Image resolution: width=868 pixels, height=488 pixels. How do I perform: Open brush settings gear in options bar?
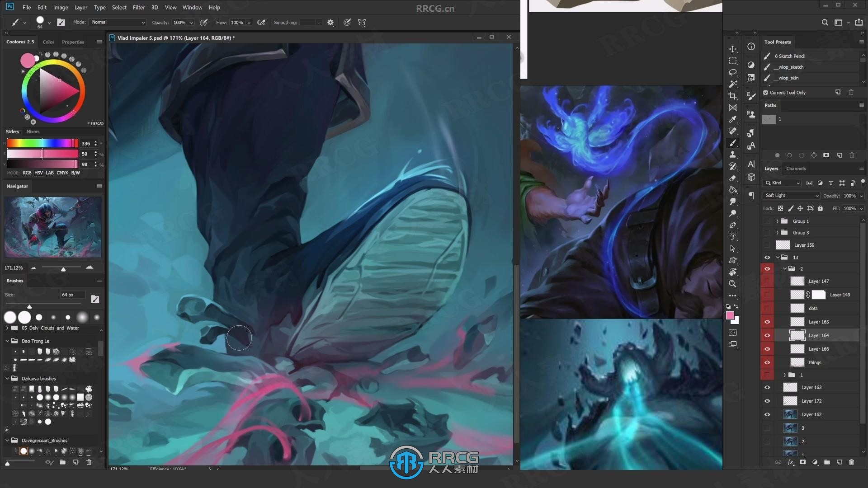[330, 23]
